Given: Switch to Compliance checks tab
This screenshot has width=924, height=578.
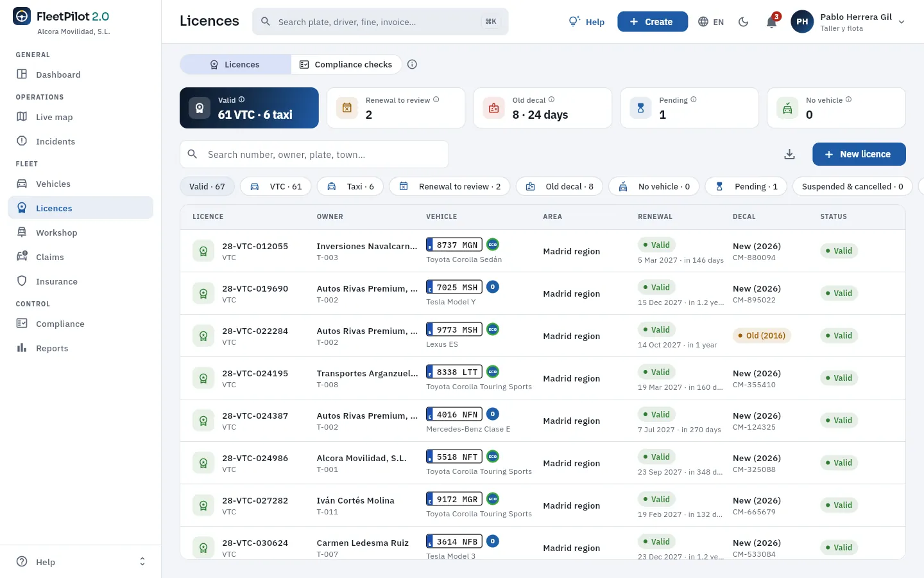Looking at the screenshot, I should [x=346, y=64].
